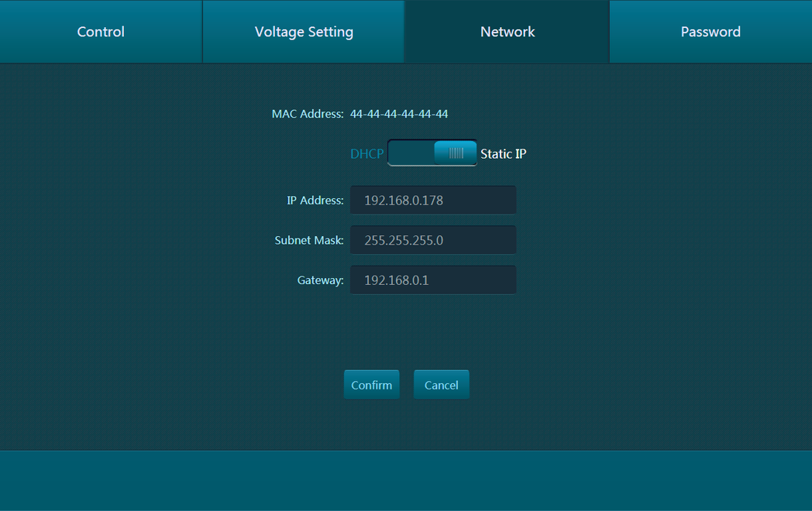
Task: Select the Network tab
Action: (x=507, y=32)
